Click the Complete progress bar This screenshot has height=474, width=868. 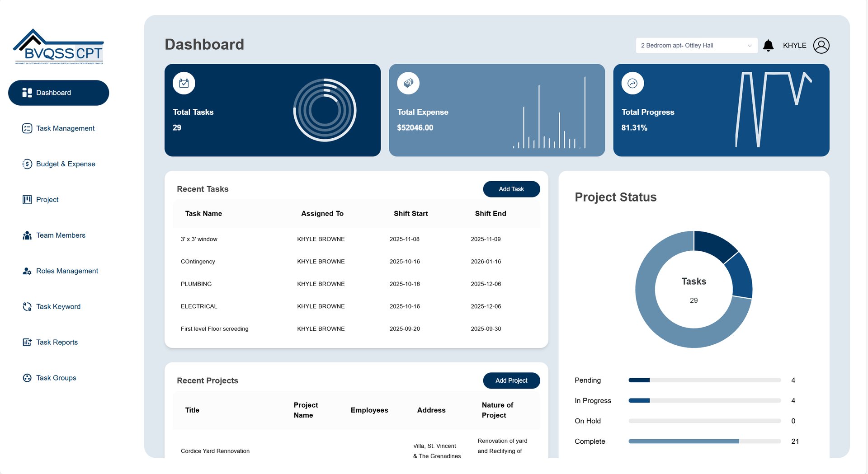click(x=704, y=441)
